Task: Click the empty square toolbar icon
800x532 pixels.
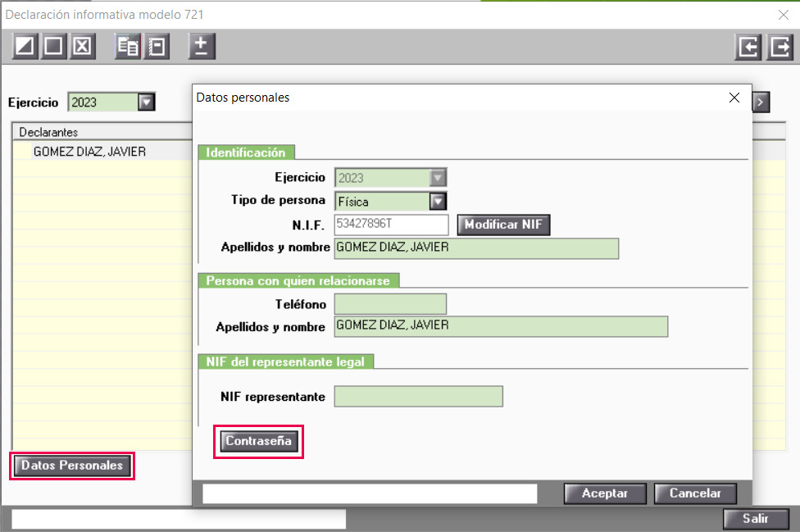Action: (x=53, y=47)
